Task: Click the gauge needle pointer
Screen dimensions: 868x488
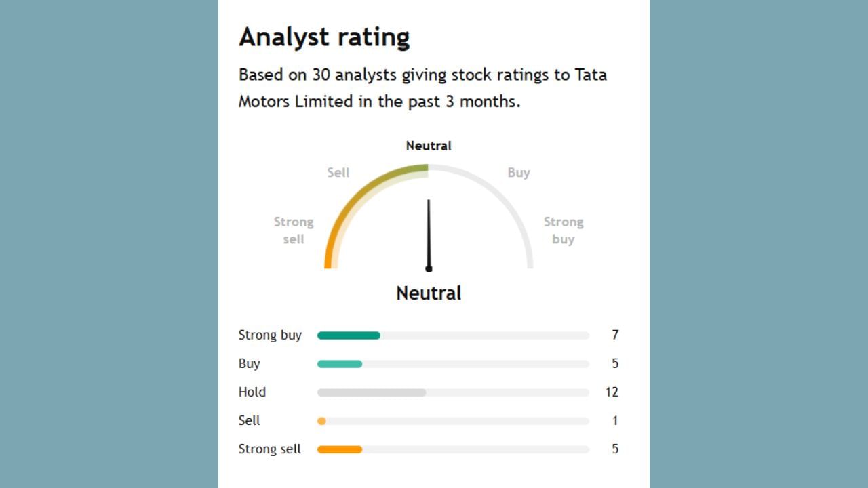Action: pos(429,235)
